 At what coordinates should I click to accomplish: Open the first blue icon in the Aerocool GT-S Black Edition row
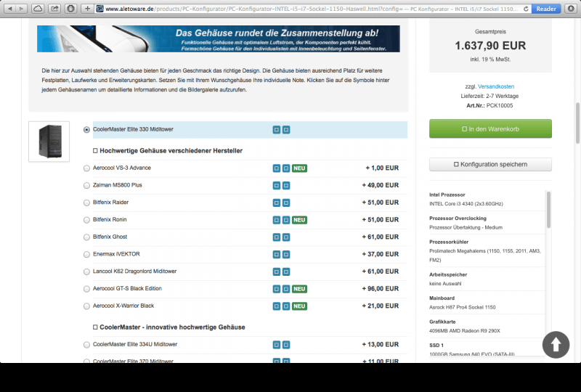pos(277,289)
